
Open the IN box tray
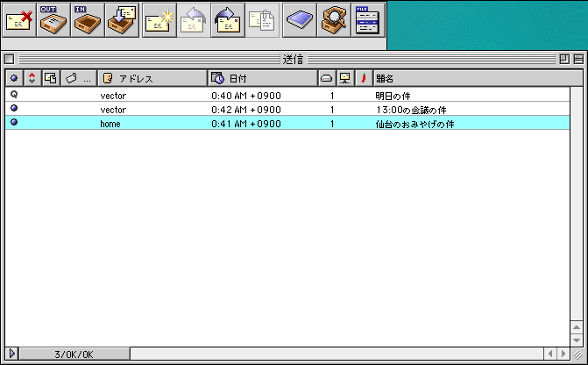click(87, 18)
